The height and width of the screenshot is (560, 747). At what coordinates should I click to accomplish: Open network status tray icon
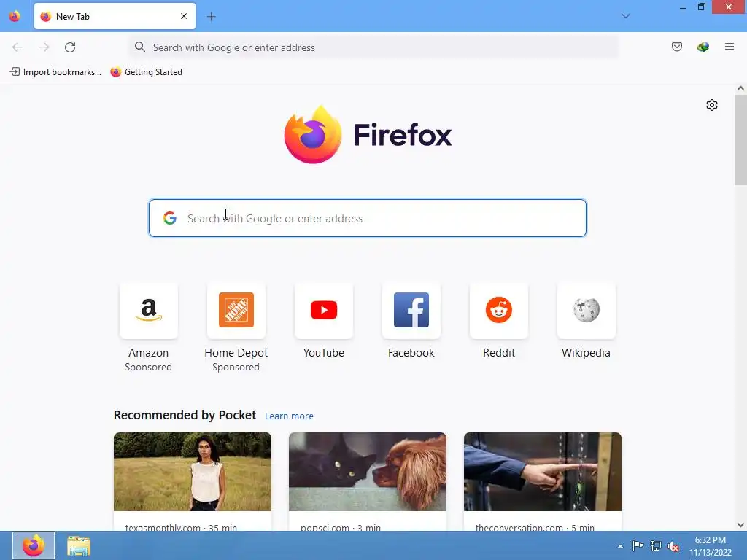[x=656, y=545]
